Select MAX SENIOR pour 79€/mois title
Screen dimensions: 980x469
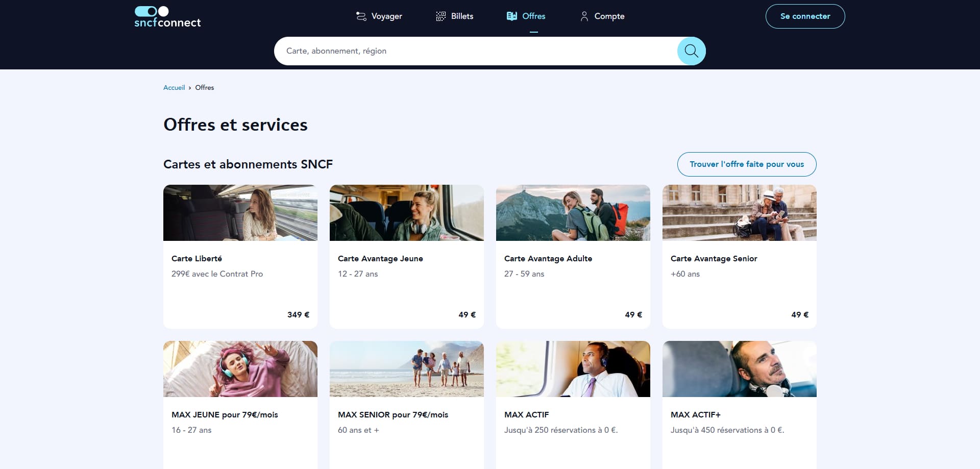click(393, 415)
